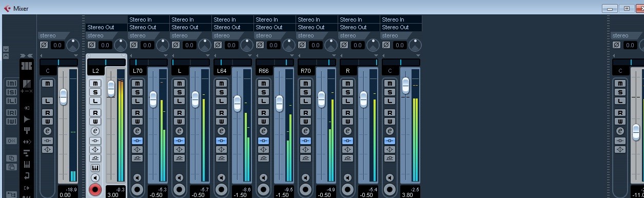
Task: Click the record enable button on L2
Action: [x=95, y=190]
